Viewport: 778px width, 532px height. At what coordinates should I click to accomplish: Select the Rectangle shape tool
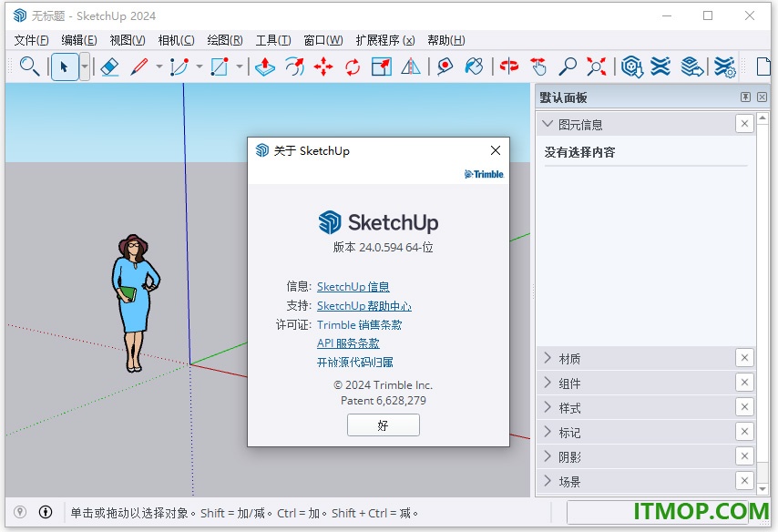tap(220, 66)
